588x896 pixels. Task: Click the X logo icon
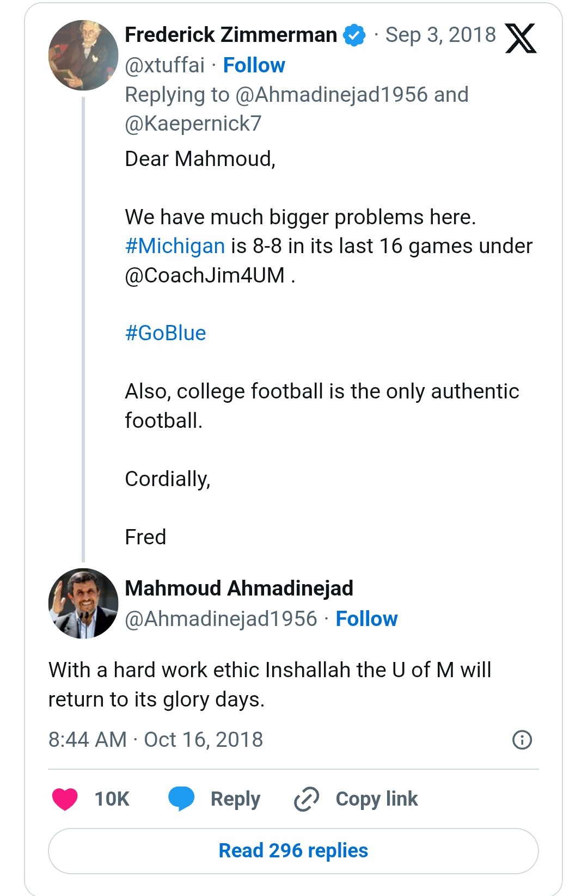coord(520,38)
